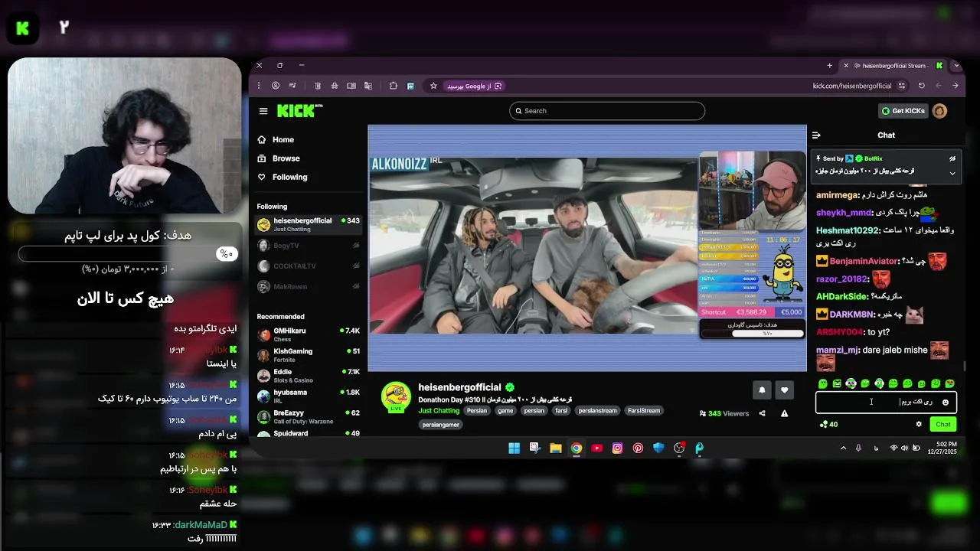Click the Get KICKs button
The width and height of the screenshot is (980, 551).
[x=903, y=111]
